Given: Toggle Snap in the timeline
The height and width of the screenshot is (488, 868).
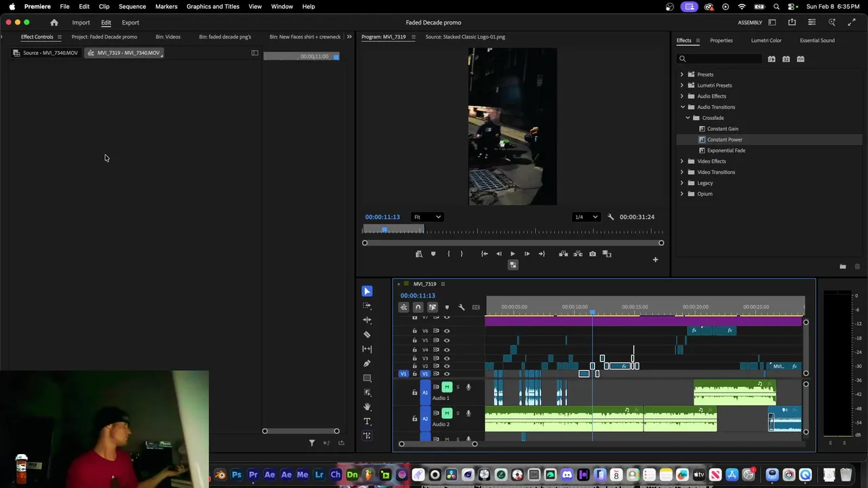Looking at the screenshot, I should 418,307.
